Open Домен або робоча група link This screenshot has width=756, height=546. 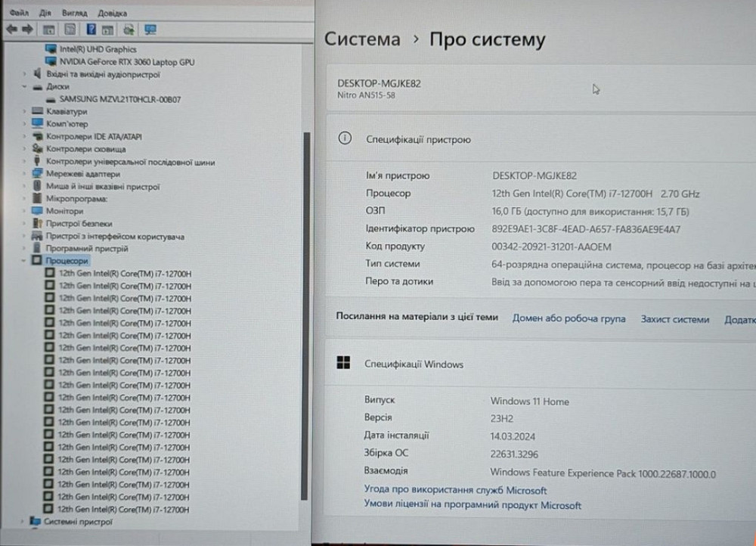tap(569, 319)
